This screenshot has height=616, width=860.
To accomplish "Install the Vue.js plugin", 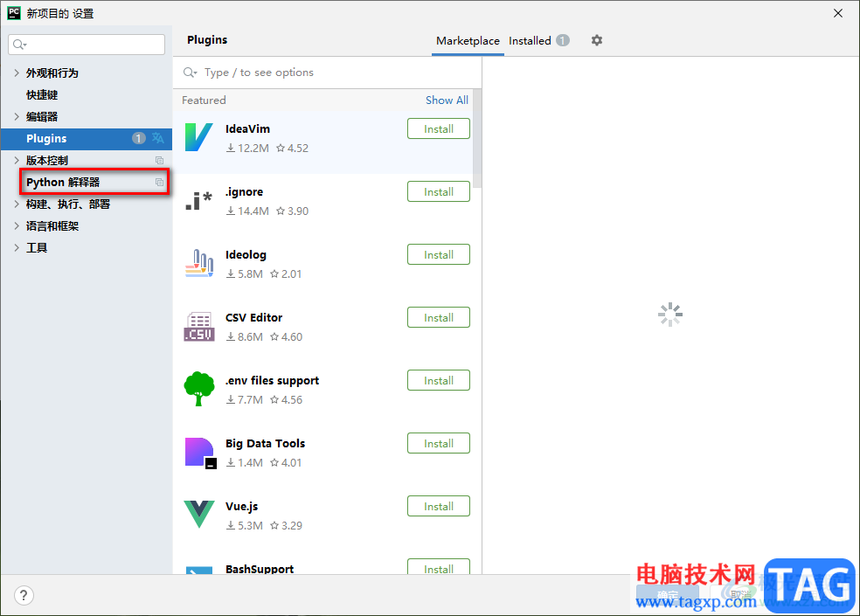I will [x=438, y=506].
